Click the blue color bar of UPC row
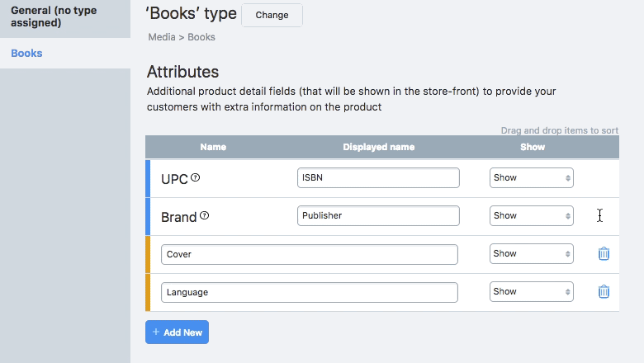This screenshot has height=363, width=644. (x=148, y=178)
